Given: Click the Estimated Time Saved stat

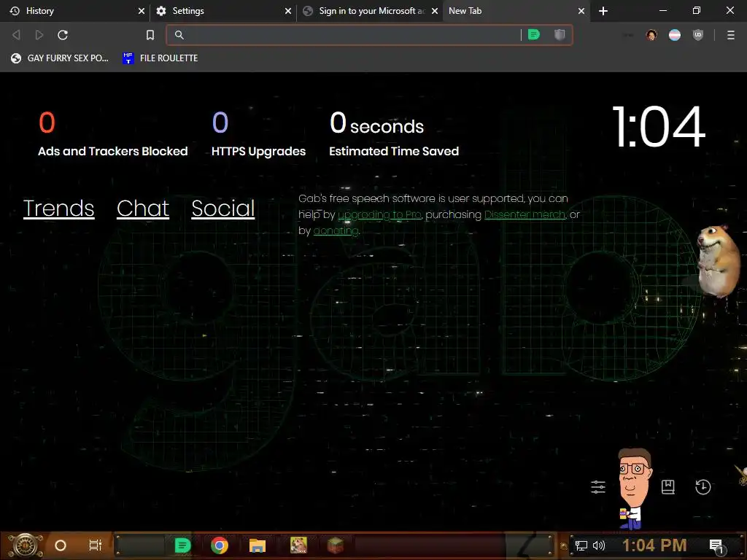Looking at the screenshot, I should [394, 134].
